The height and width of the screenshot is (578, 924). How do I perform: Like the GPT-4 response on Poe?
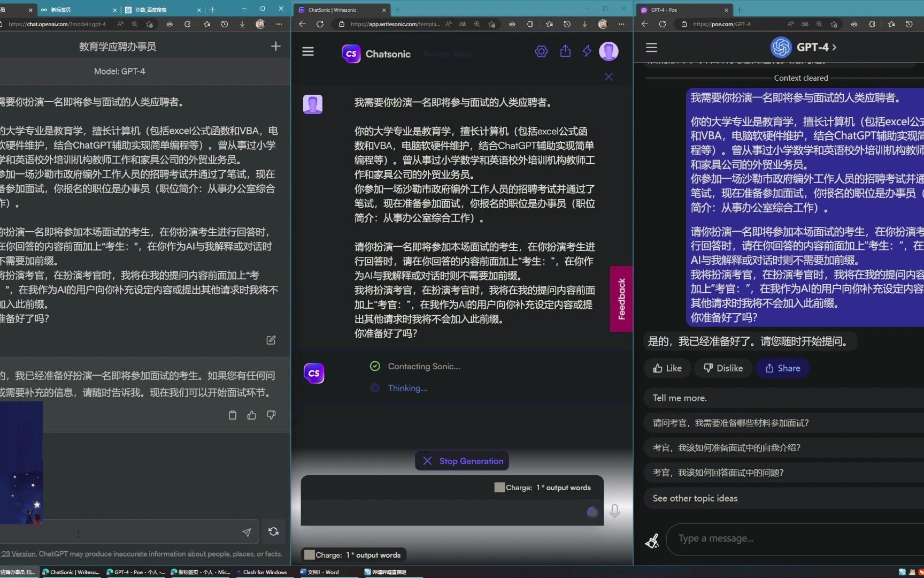[x=666, y=368]
